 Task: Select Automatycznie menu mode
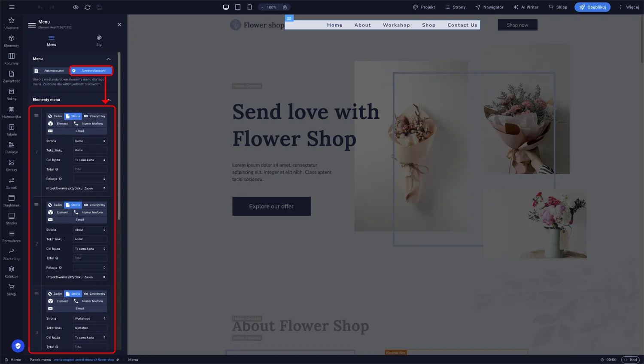coord(50,70)
